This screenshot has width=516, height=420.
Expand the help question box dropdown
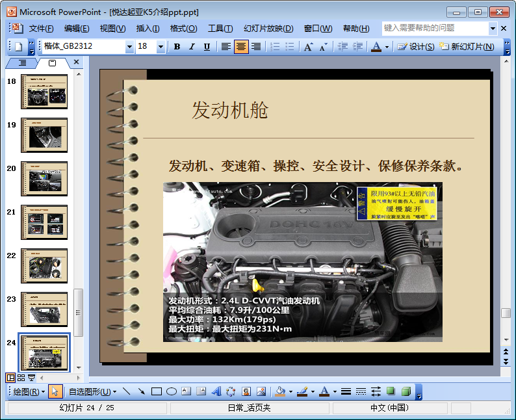(493, 29)
